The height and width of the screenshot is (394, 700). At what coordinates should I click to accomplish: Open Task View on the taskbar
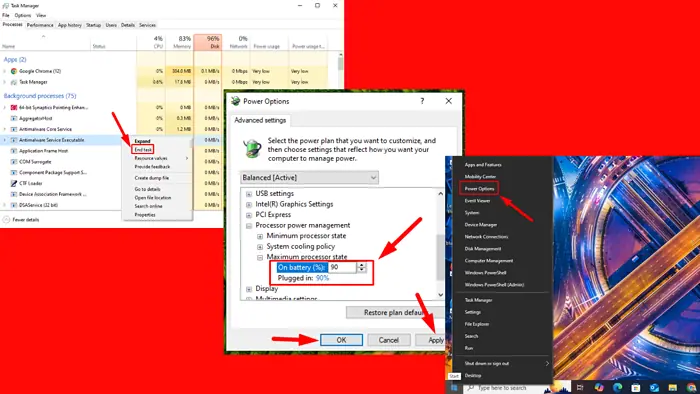coord(580,387)
